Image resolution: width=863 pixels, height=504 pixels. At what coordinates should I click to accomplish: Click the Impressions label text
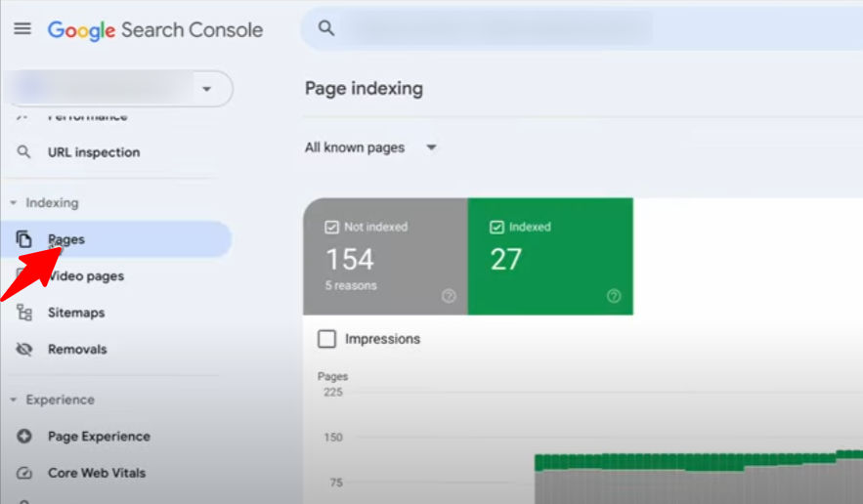pos(382,339)
